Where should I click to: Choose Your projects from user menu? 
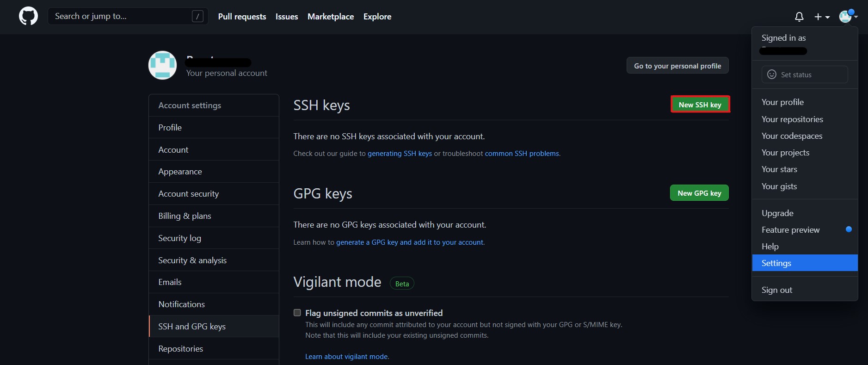click(x=805, y=153)
